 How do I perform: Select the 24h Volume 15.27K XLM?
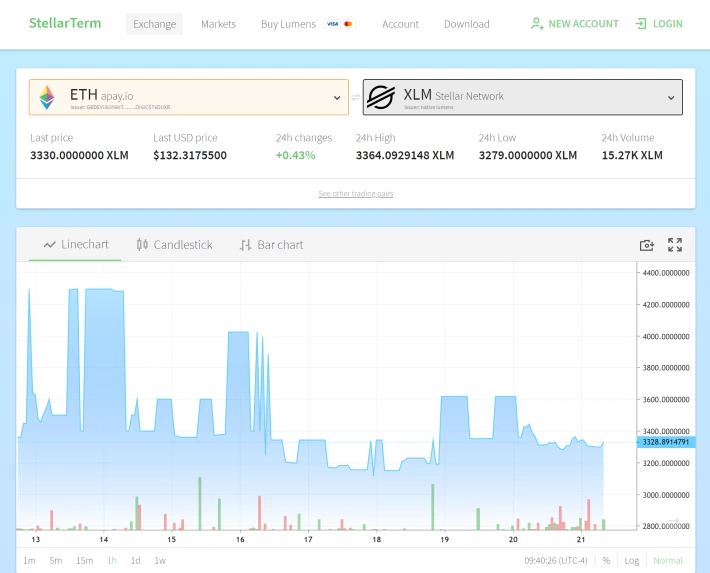pos(632,155)
